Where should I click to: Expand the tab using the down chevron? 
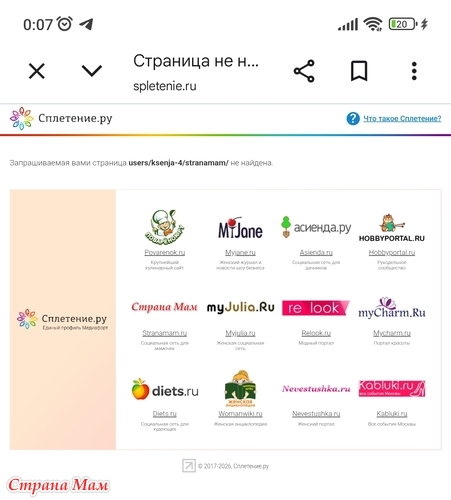[x=92, y=71]
